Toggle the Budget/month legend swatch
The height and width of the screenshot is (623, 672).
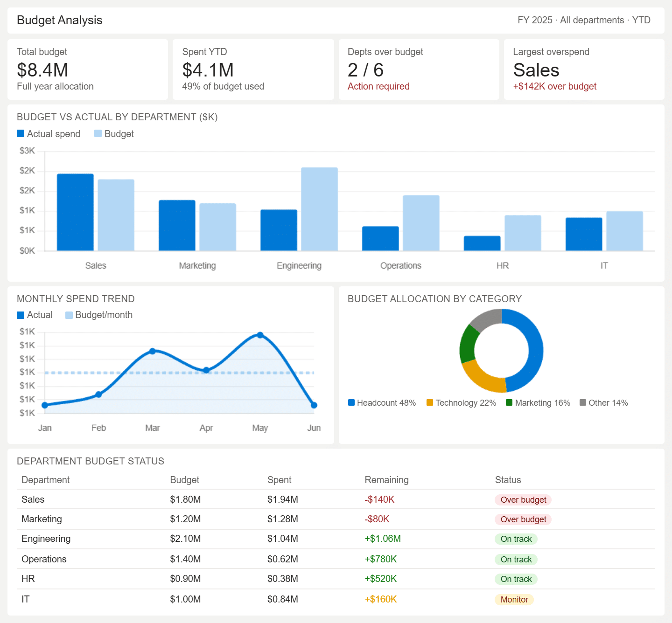coord(69,315)
